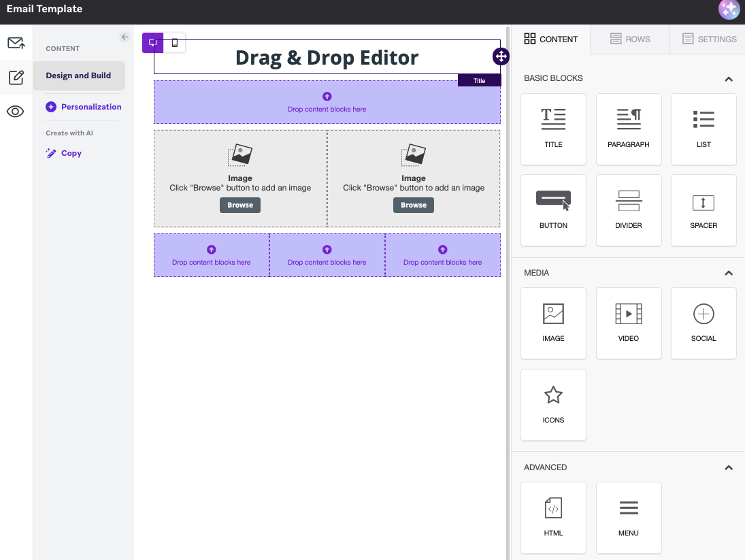Viewport: 745px width, 560px height.
Task: Click the right column drop zone in bottom row
Action: tap(442, 255)
